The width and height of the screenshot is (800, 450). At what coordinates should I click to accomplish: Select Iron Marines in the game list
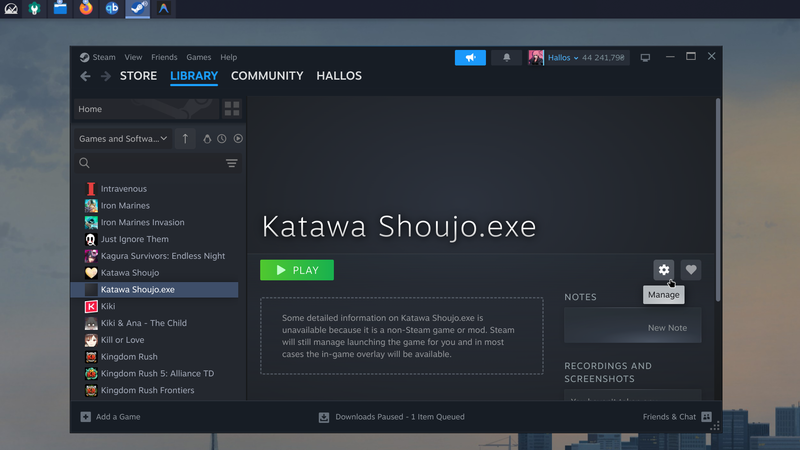coord(155,206)
